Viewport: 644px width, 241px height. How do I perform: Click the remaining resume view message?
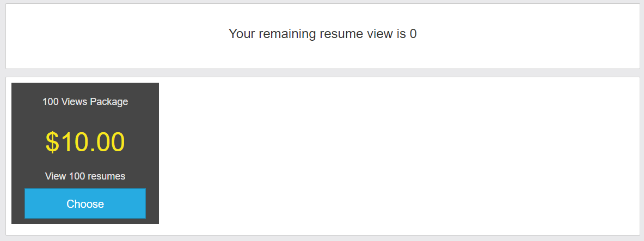(x=322, y=34)
